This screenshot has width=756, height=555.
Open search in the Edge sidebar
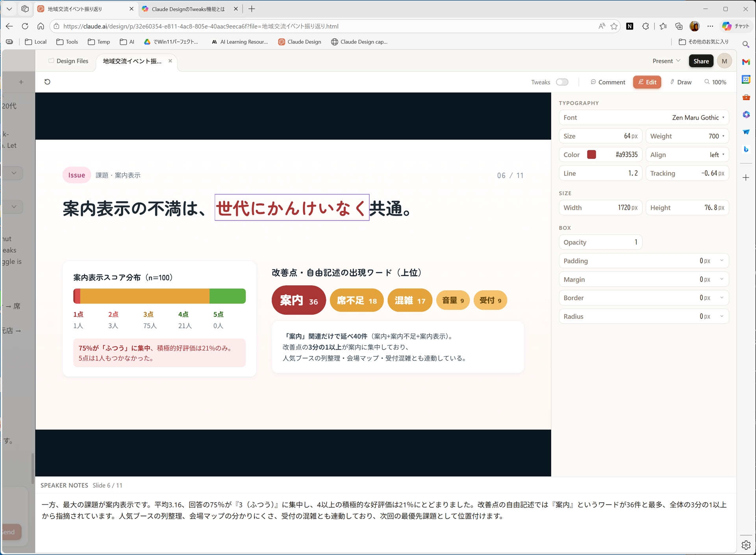pyautogui.click(x=746, y=44)
